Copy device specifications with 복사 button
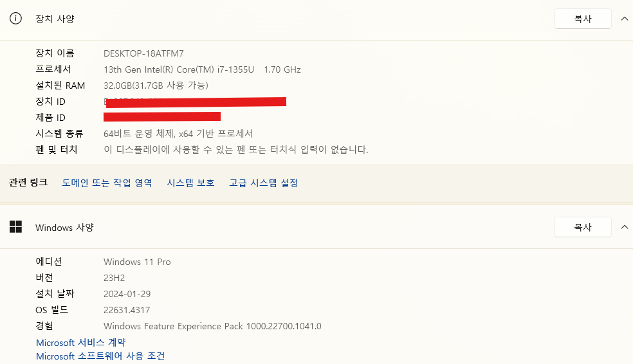This screenshot has width=633, height=364. coord(583,19)
